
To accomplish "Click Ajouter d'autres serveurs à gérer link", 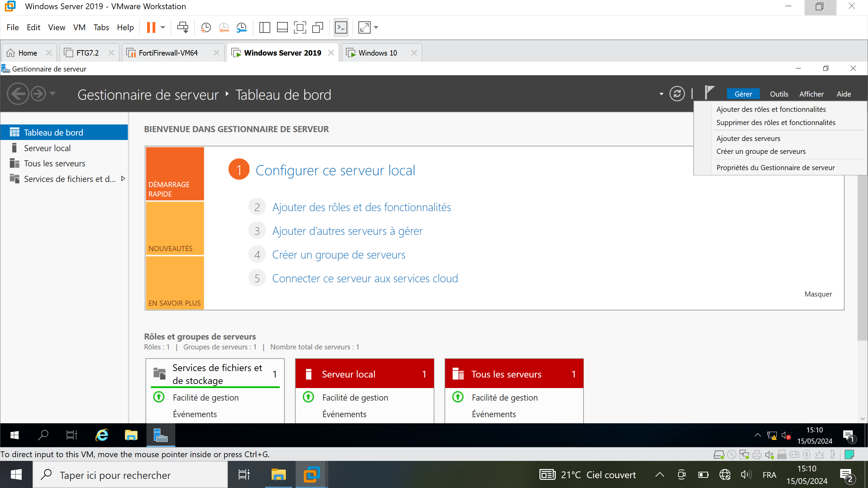I will coord(347,231).
